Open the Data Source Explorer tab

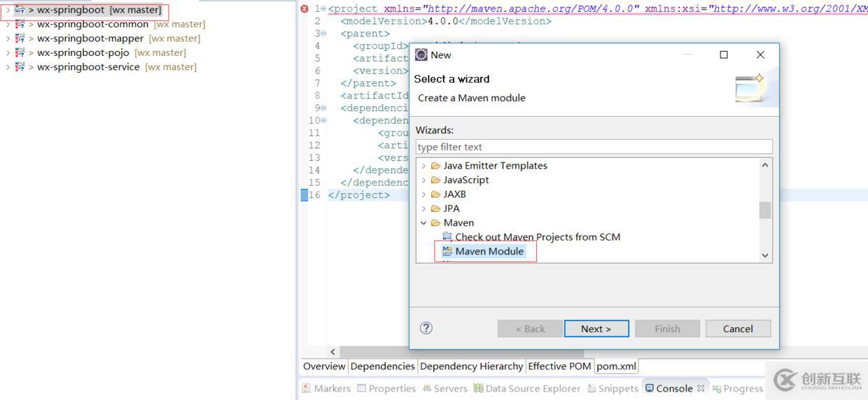526,389
